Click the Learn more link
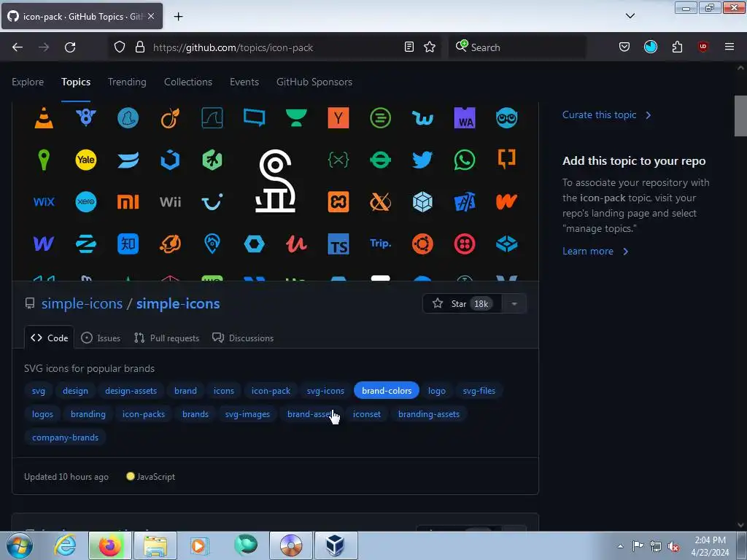 tap(595, 252)
